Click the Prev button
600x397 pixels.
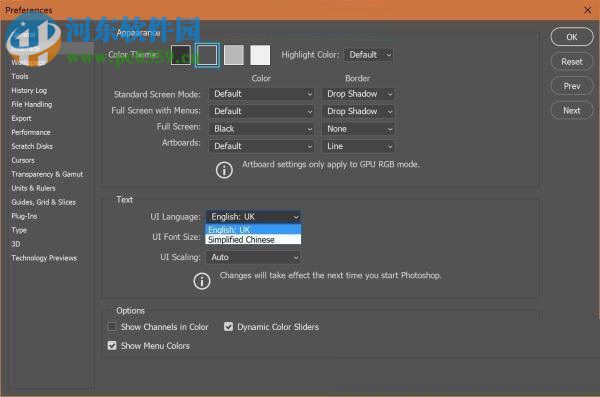(x=572, y=86)
